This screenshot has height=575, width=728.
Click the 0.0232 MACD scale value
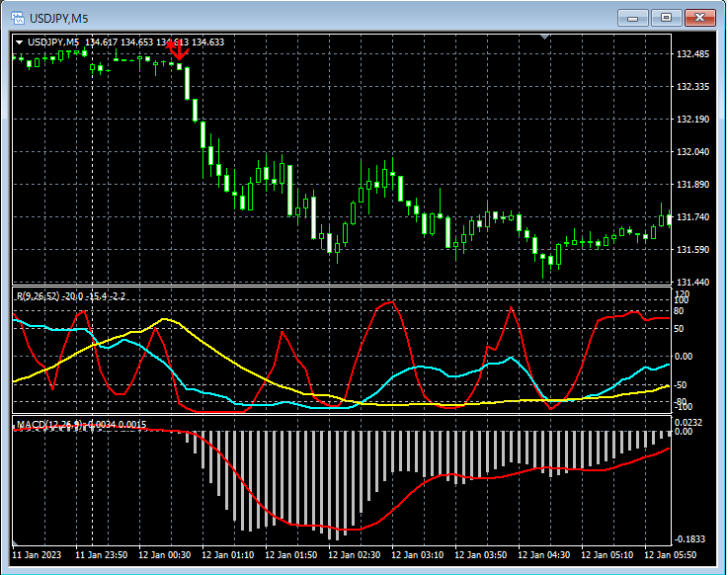[688, 423]
